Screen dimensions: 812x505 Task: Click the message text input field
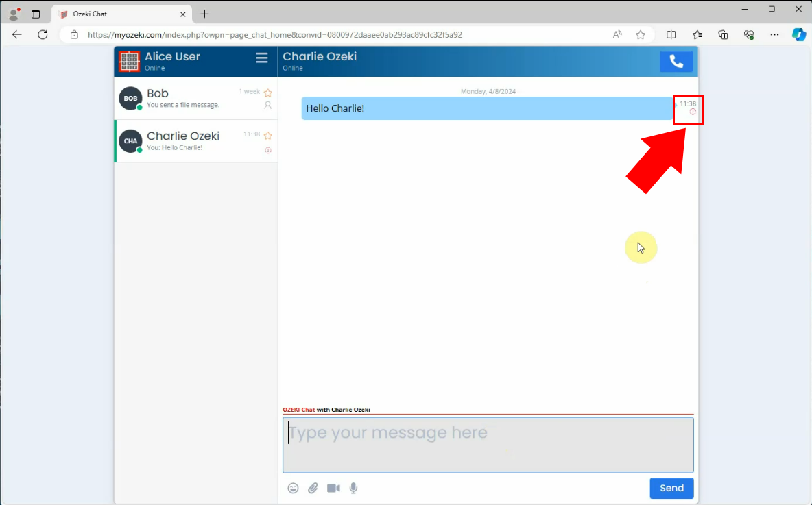point(488,445)
